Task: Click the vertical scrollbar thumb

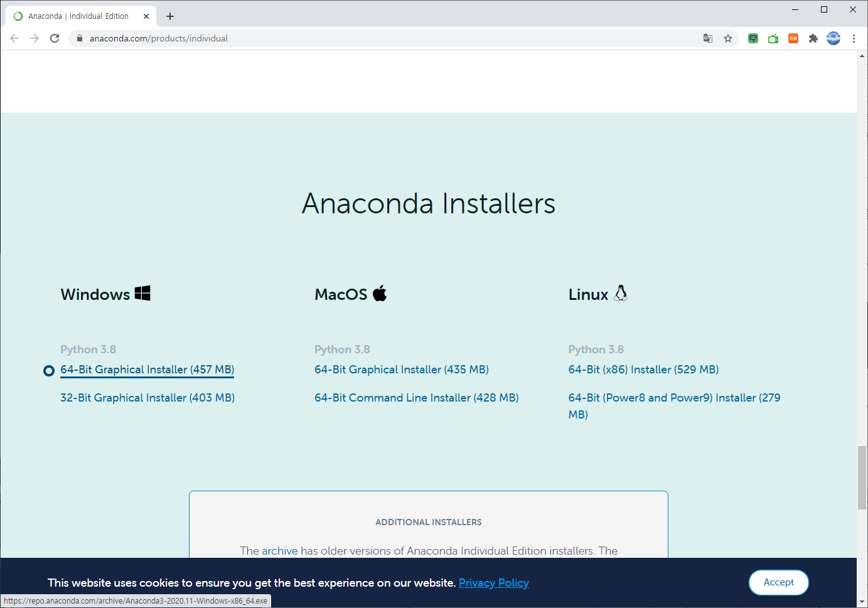Action: (862, 477)
